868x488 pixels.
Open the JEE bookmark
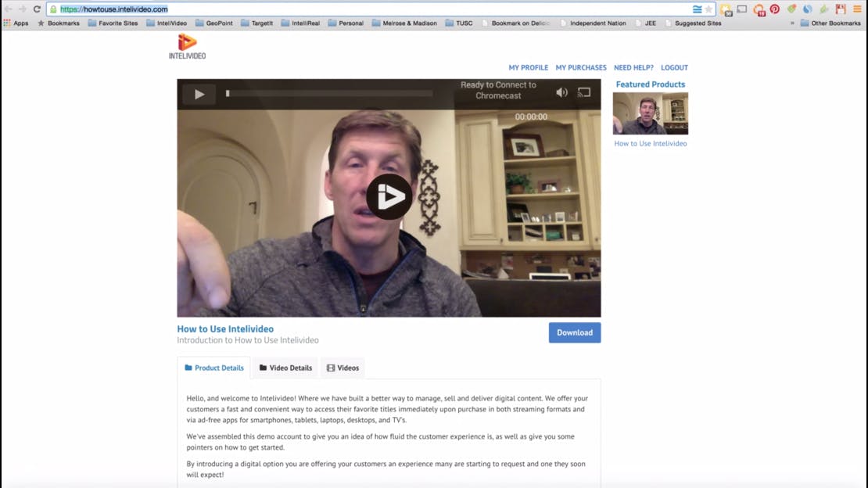pos(645,23)
